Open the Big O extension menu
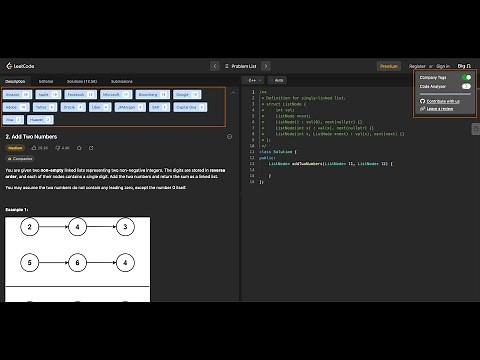Image resolution: width=480 pixels, height=360 pixels. point(464,66)
